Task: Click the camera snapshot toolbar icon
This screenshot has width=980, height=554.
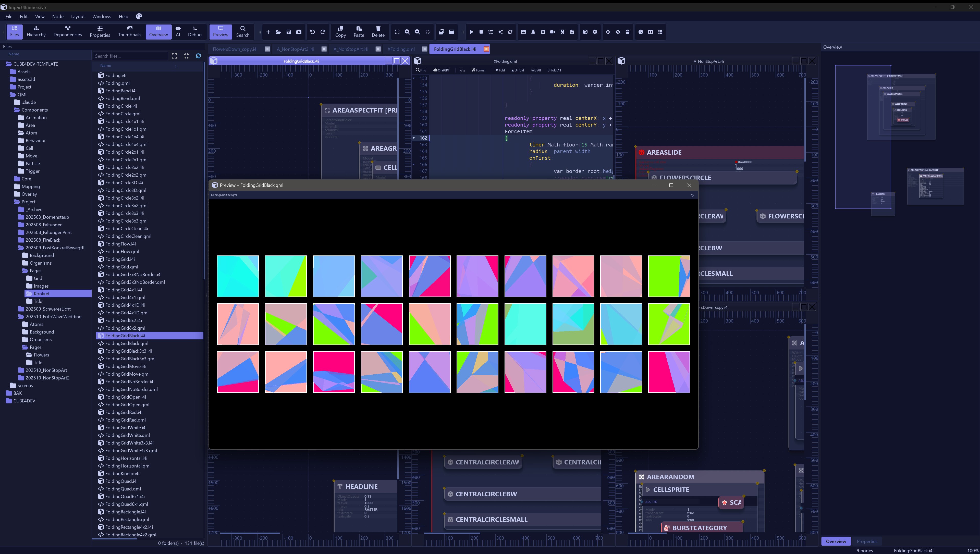Action: click(x=299, y=32)
